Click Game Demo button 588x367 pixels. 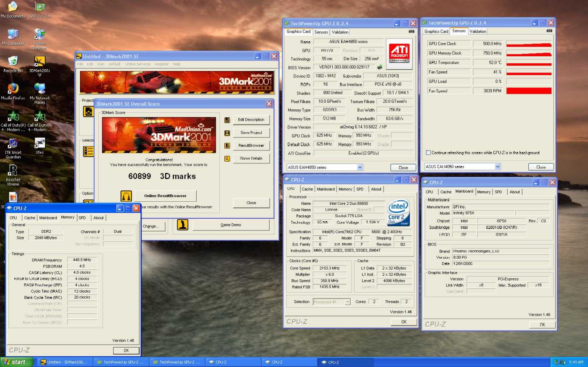[x=231, y=225]
